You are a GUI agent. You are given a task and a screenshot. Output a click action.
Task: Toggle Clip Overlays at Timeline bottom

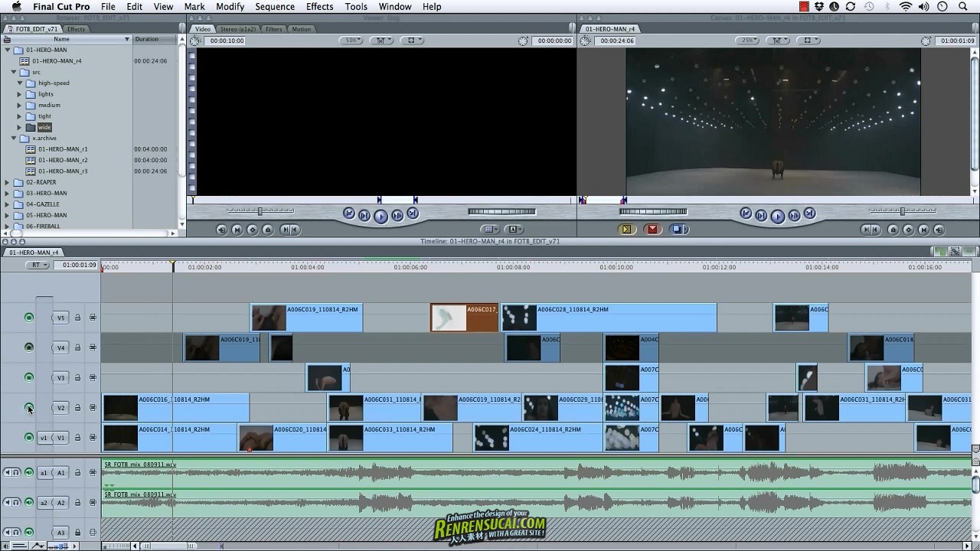click(x=40, y=546)
